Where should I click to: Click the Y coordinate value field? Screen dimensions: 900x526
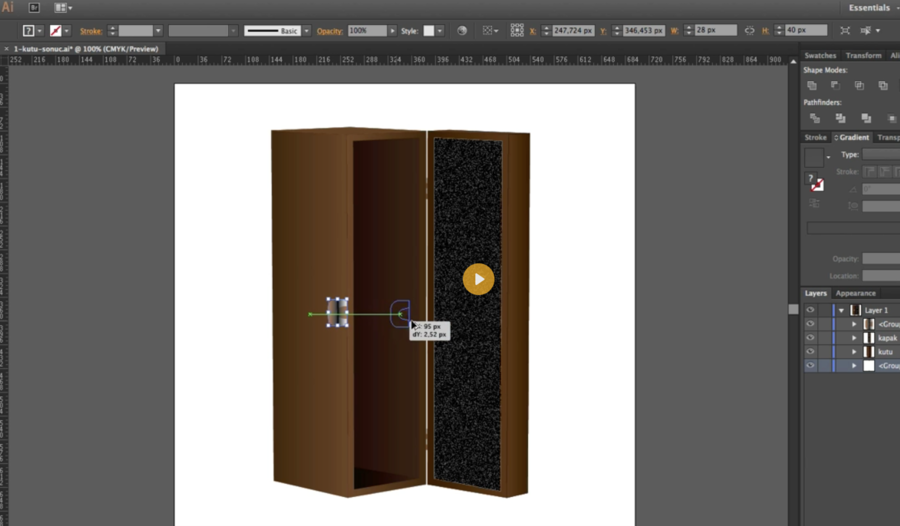click(643, 30)
